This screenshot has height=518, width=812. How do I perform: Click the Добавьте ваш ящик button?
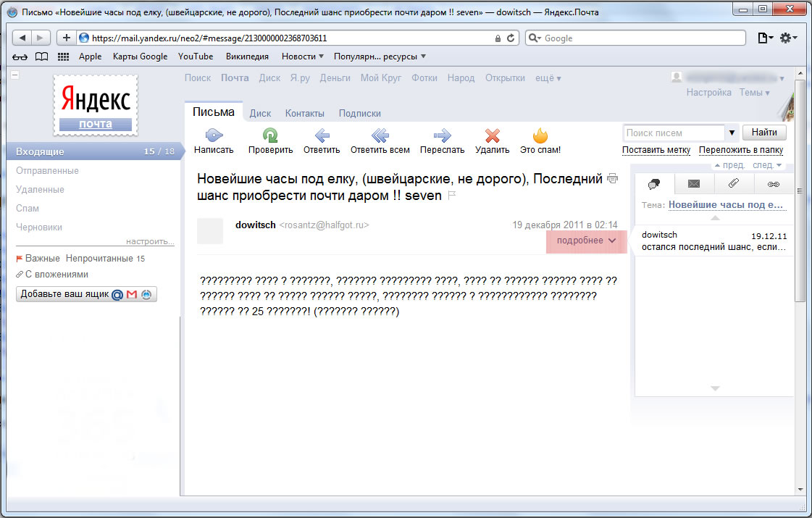(x=86, y=294)
